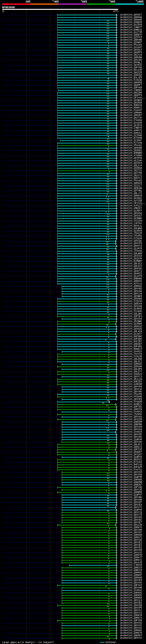Click the =100char scale legend
Screen dimensions: 146x644
pyautogui.click(x=108, y=642)
